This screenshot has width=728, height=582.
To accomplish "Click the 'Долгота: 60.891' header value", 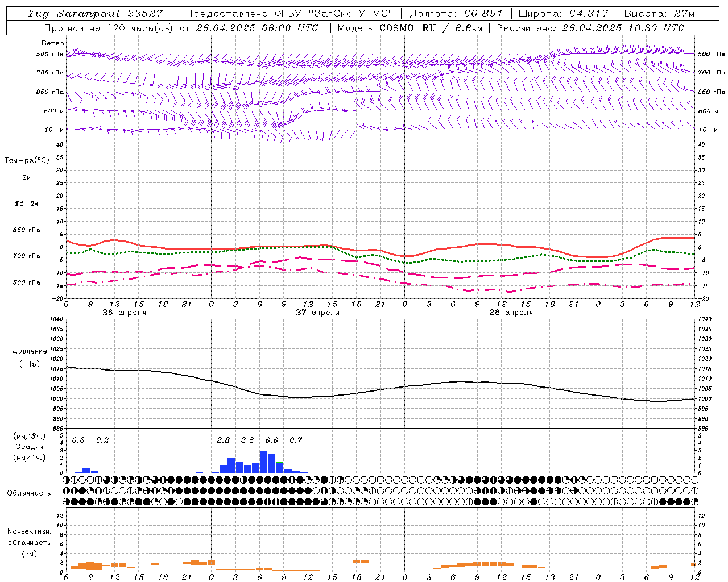I will [456, 14].
